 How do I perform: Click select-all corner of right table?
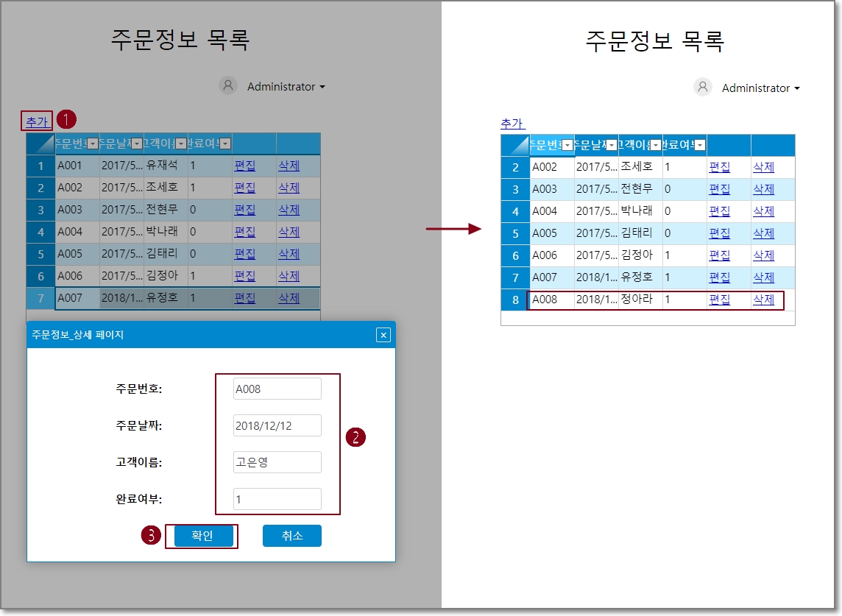(x=515, y=145)
